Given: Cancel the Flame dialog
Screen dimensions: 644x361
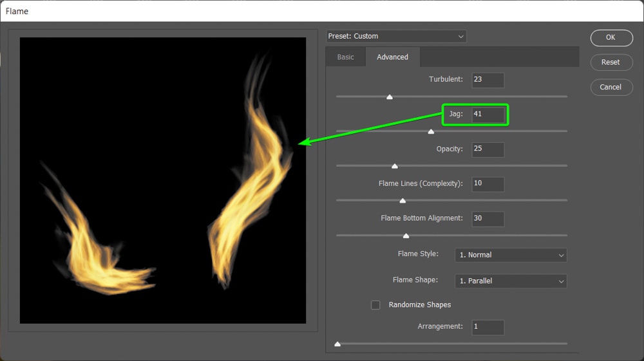Looking at the screenshot, I should coord(611,87).
